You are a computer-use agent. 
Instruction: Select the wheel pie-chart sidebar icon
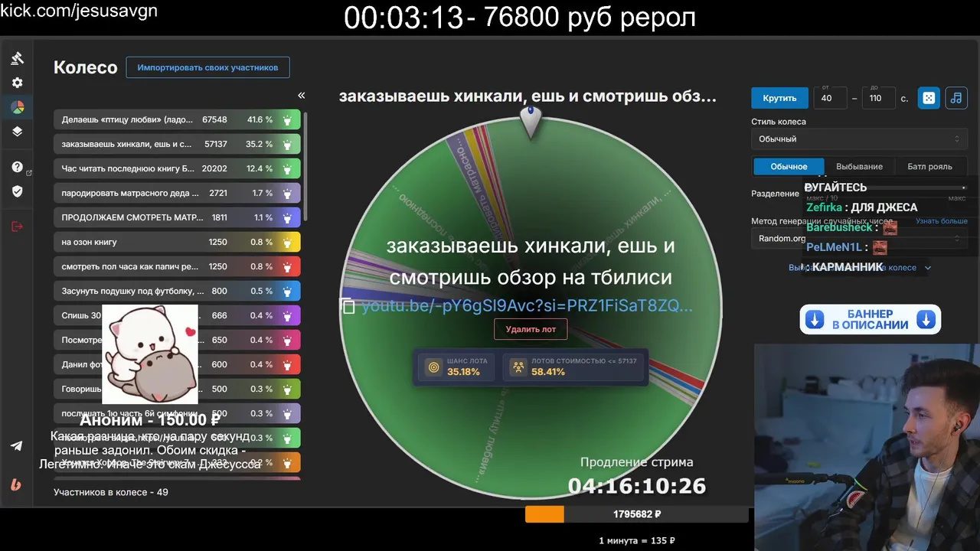point(17,107)
